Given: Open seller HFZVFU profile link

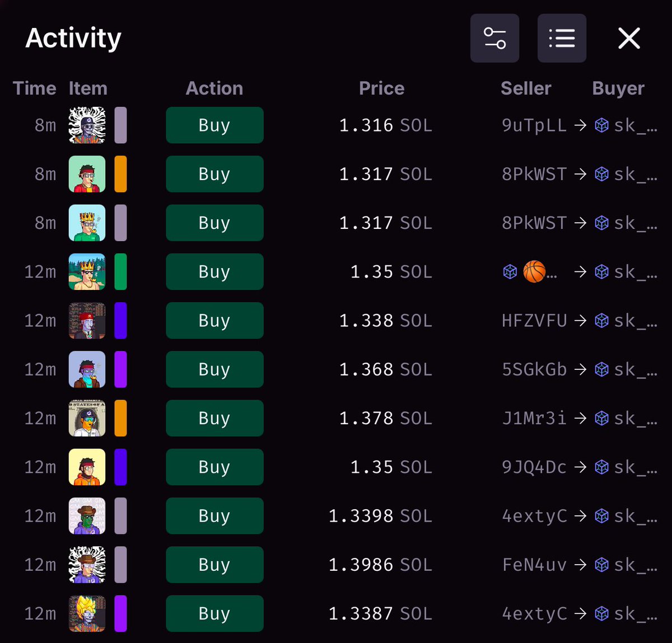Looking at the screenshot, I should click(x=534, y=321).
